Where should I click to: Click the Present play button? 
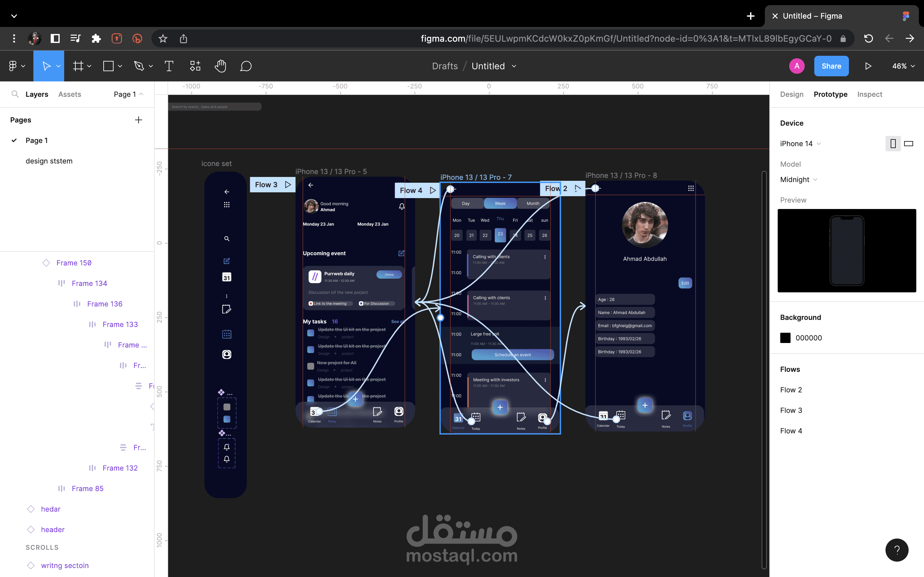point(868,66)
